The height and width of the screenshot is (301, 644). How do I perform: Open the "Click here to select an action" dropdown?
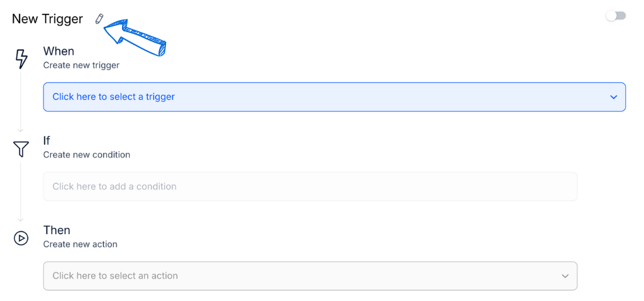(x=310, y=276)
